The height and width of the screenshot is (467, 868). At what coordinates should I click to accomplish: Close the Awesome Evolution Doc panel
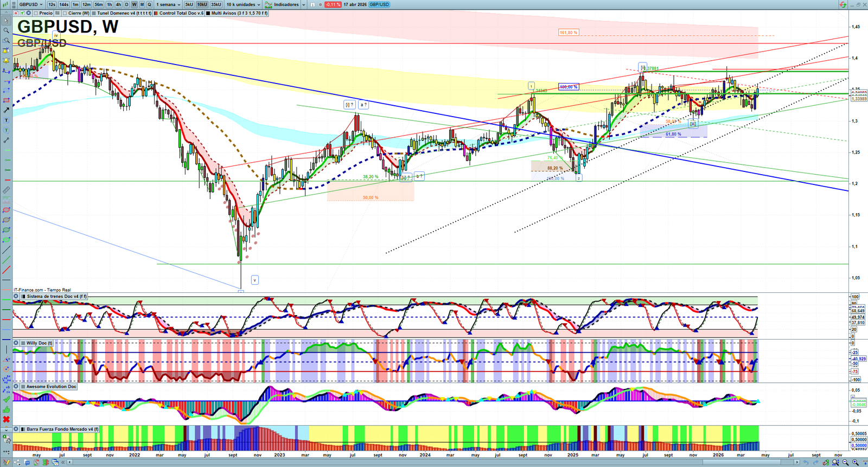tap(16, 387)
